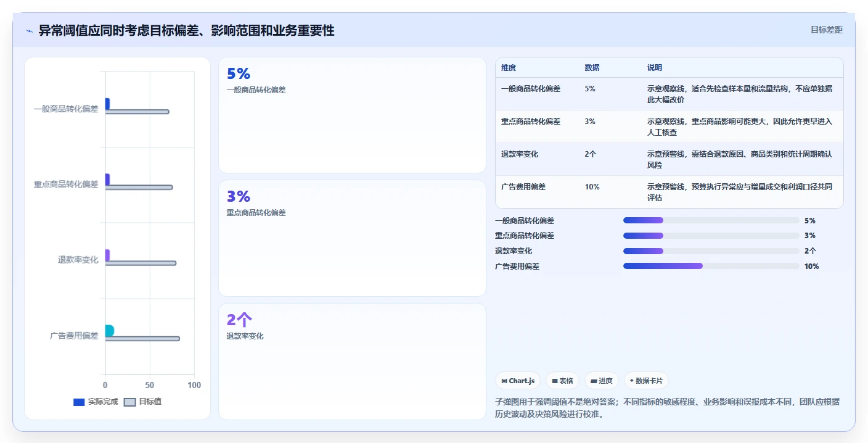Image resolution: width=868 pixels, height=443 pixels.
Task: Click the table description mentioning 人工核查
Action: click(740, 127)
